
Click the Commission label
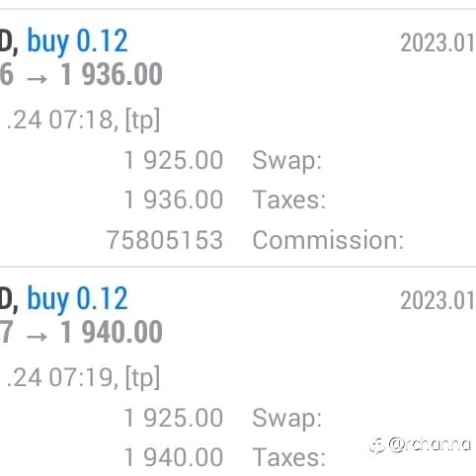click(328, 240)
